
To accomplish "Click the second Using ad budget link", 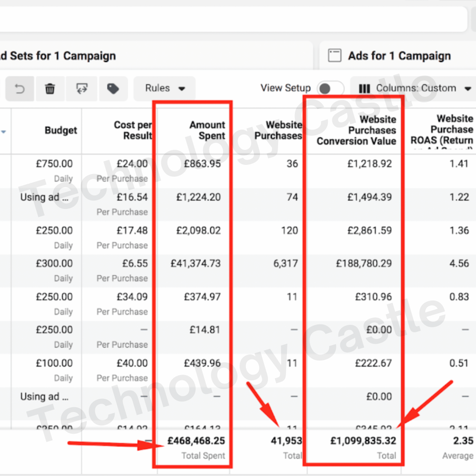I will click(x=44, y=397).
